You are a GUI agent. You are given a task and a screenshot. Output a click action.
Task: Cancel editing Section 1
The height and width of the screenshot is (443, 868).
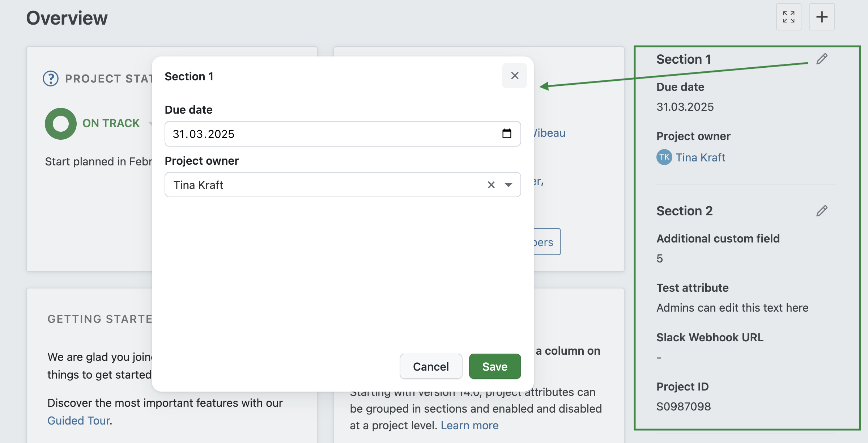tap(431, 366)
